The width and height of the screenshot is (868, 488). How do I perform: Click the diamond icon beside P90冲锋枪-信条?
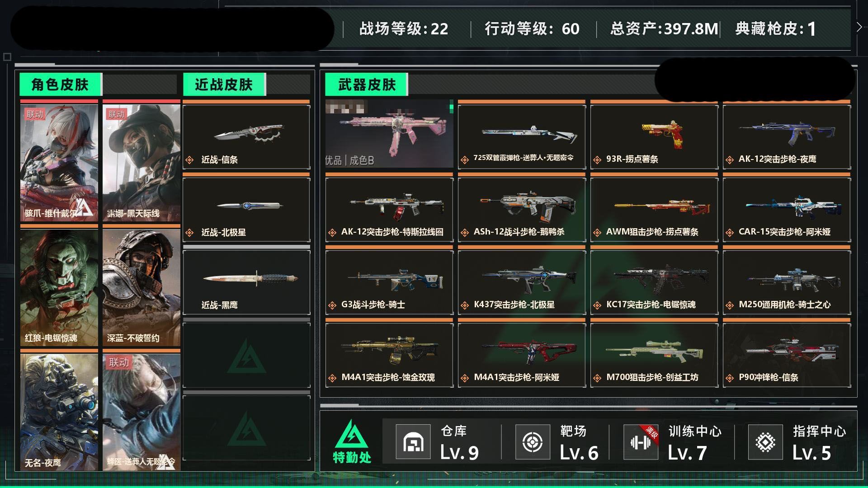(x=730, y=378)
